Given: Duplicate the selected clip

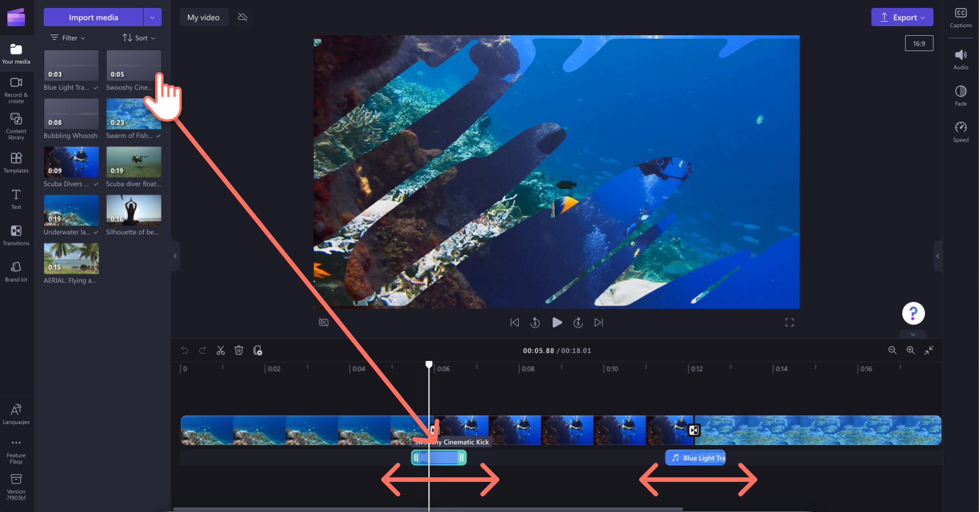Looking at the screenshot, I should 257,350.
